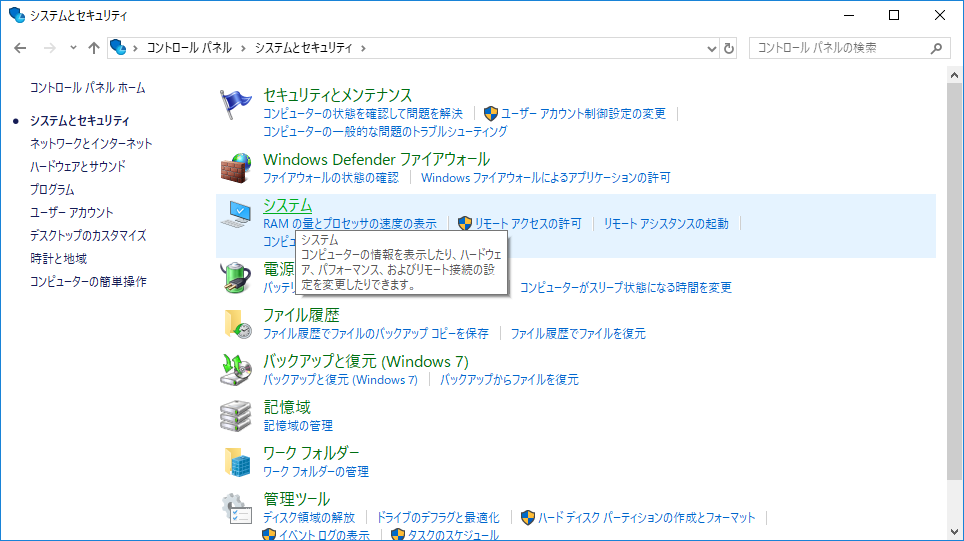Open リモート アクセスの許可 link

pos(527,224)
